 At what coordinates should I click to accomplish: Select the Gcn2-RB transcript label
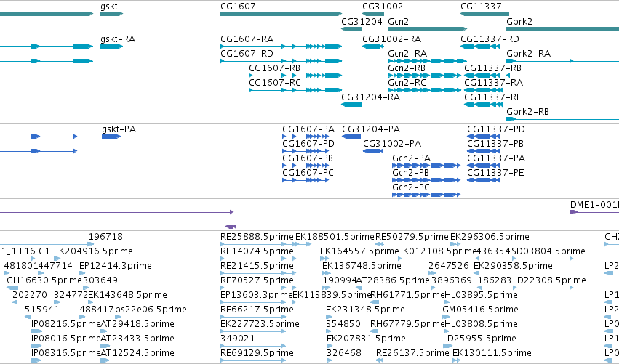407,68
